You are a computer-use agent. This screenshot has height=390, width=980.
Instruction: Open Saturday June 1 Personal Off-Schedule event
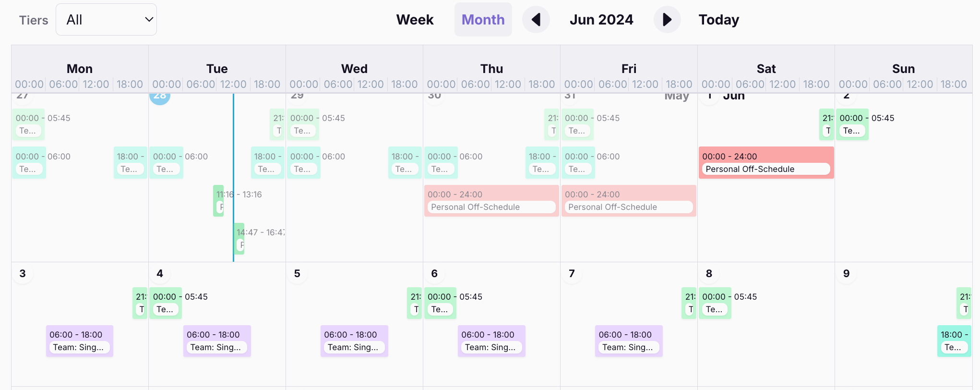tap(766, 163)
